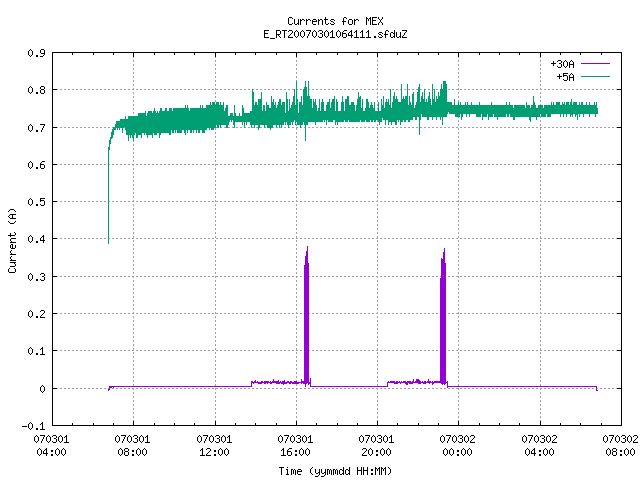640x480 pixels.
Task: Click the second purple current spike before 00:00
Action: pos(443,315)
